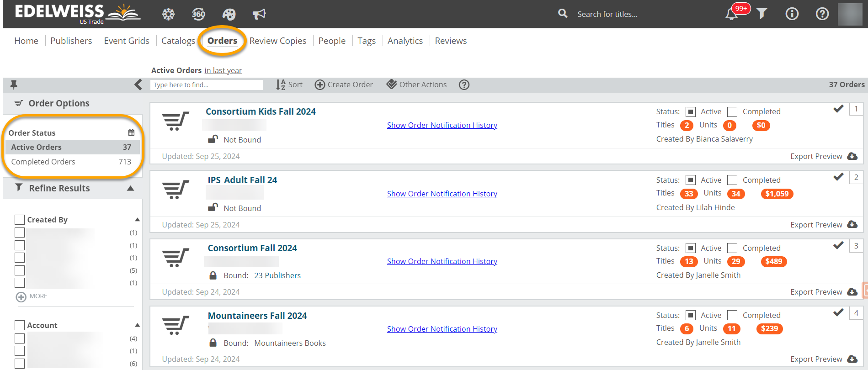Open Publishers tab
Viewport: 868px width, 370px height.
tap(71, 41)
